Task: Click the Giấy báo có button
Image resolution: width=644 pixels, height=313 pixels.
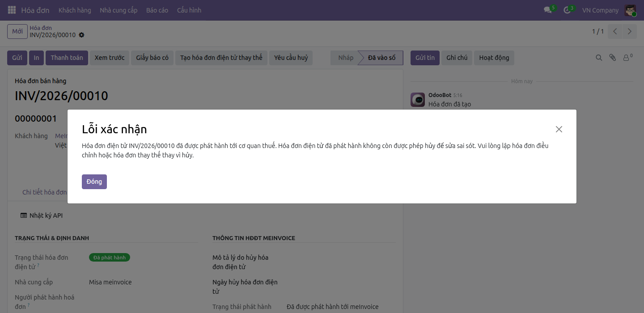Action: tap(153, 58)
